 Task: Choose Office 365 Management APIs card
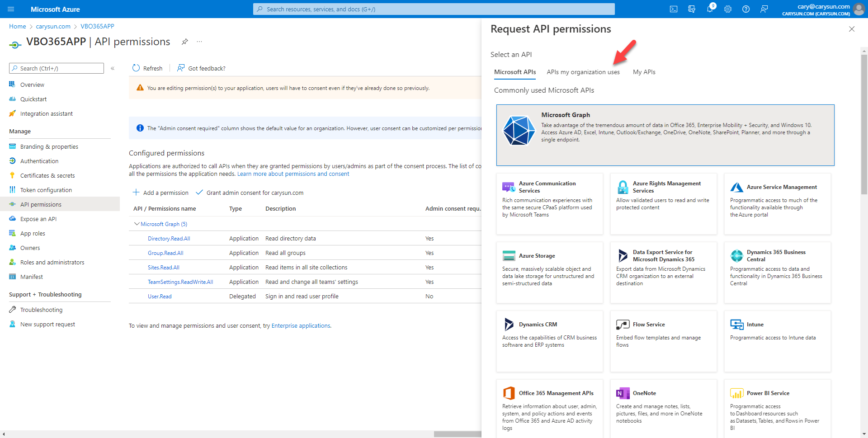[550, 409]
